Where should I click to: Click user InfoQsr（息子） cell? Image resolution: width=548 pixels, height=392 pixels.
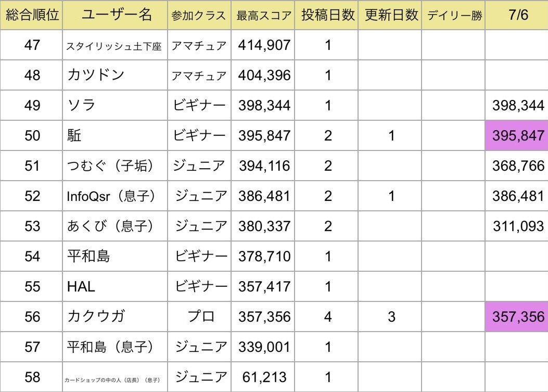point(115,196)
